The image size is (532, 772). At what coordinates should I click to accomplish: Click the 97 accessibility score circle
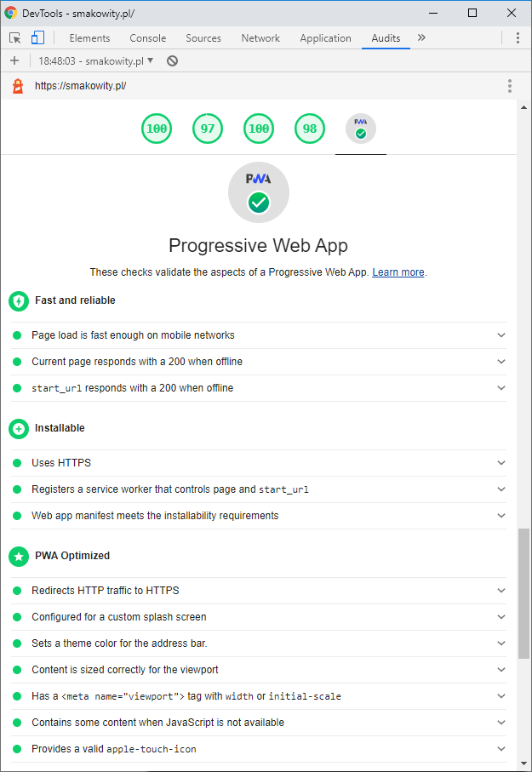(207, 129)
